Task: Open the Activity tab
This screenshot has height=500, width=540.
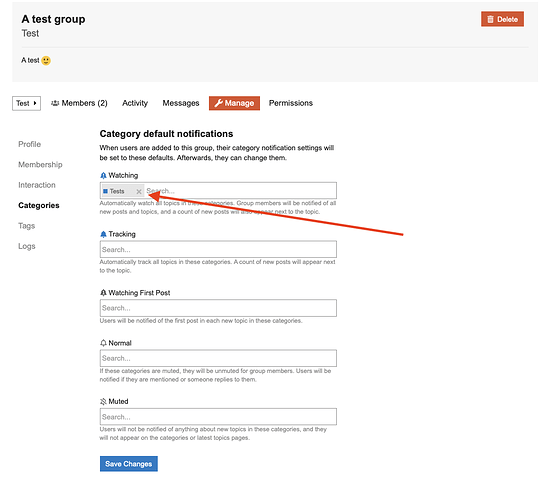Action: [135, 103]
